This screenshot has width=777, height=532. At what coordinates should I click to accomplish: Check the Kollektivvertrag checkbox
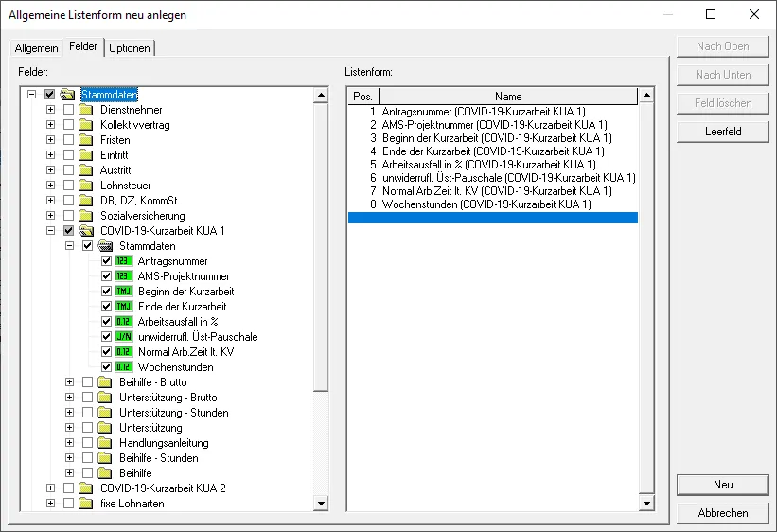[x=68, y=124]
